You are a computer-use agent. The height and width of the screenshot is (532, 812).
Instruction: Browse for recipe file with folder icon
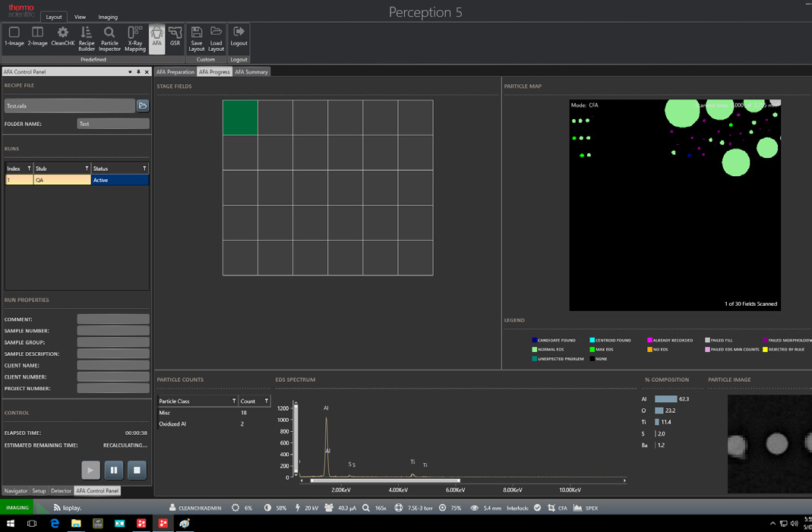[142, 105]
